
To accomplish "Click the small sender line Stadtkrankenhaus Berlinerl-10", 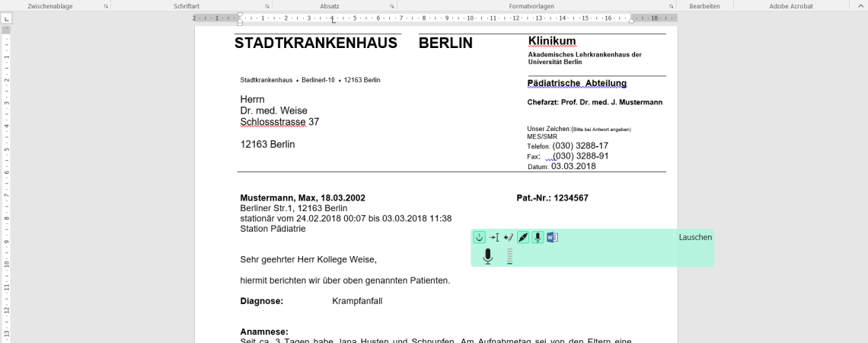I will (x=310, y=80).
